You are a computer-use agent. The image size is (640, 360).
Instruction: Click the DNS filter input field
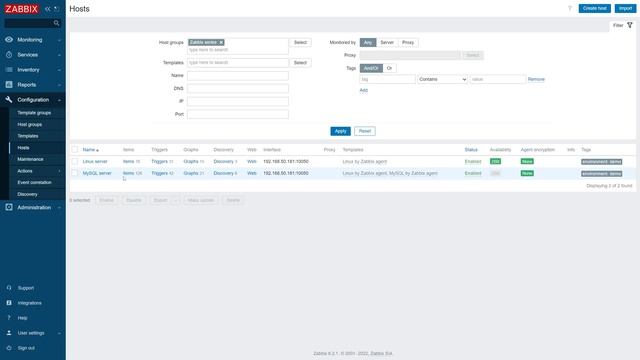point(238,89)
